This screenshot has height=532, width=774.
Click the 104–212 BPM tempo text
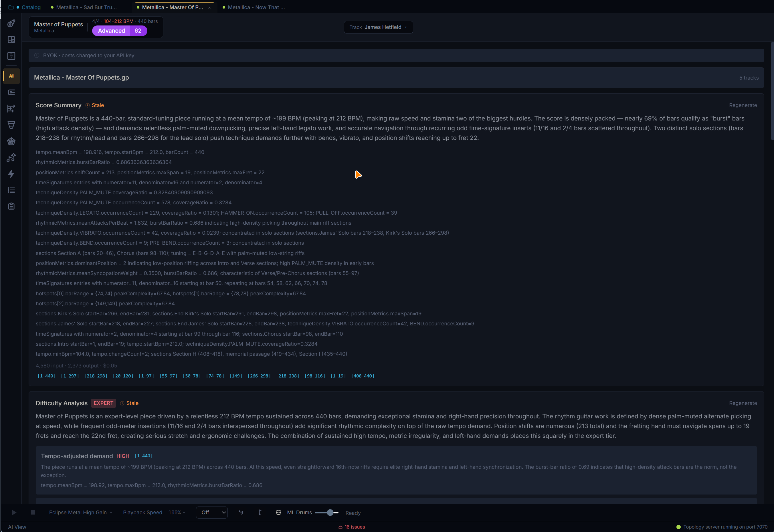coord(118,21)
